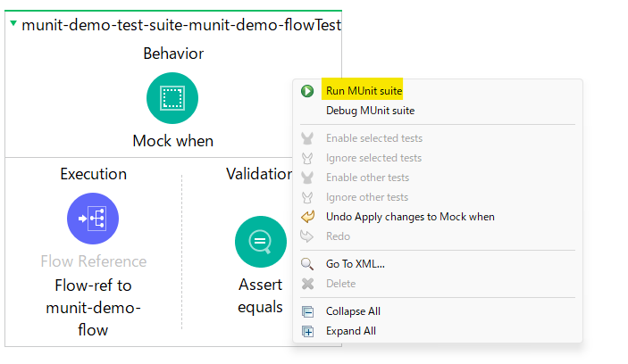Click the Assert equals component icon
628x364 pixels.
pyautogui.click(x=261, y=242)
